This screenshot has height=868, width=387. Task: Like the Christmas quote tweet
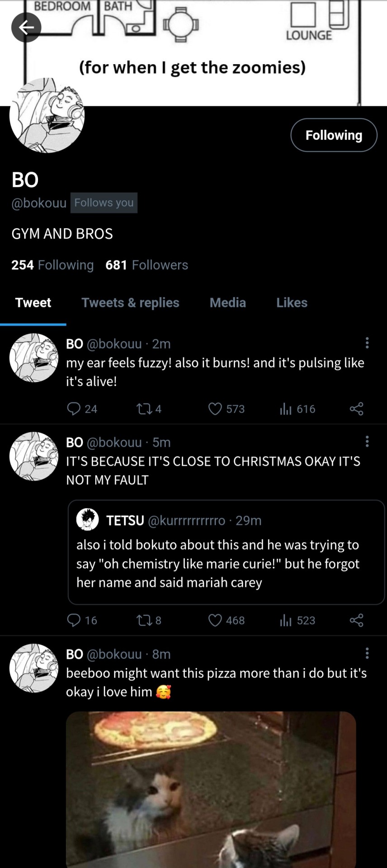tap(215, 620)
